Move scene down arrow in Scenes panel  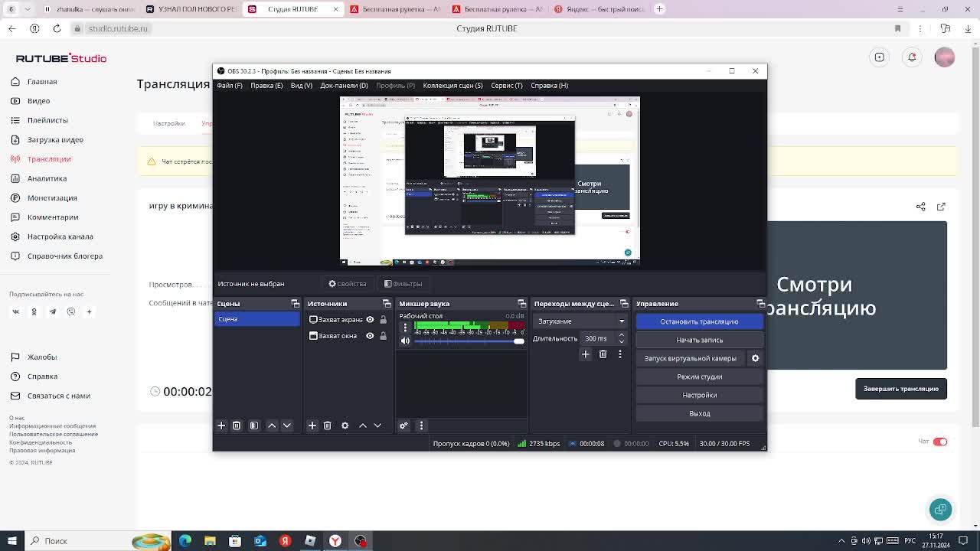tap(287, 425)
